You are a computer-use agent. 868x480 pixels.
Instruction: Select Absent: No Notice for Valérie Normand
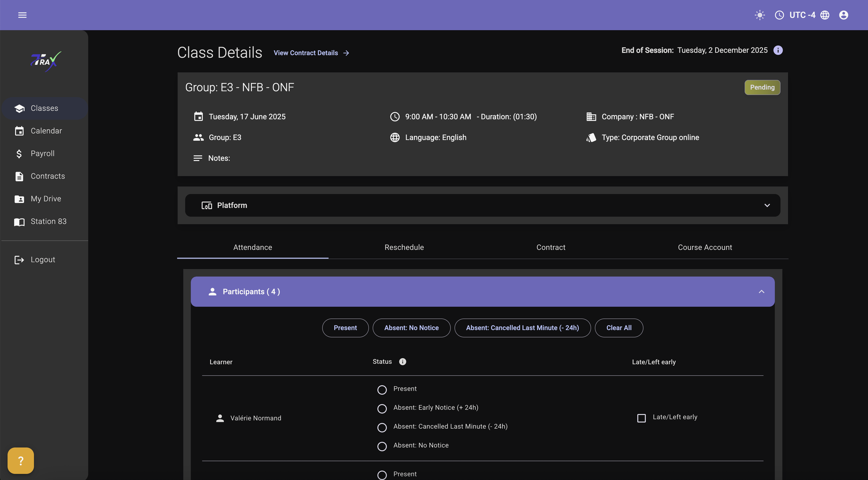[382, 446]
